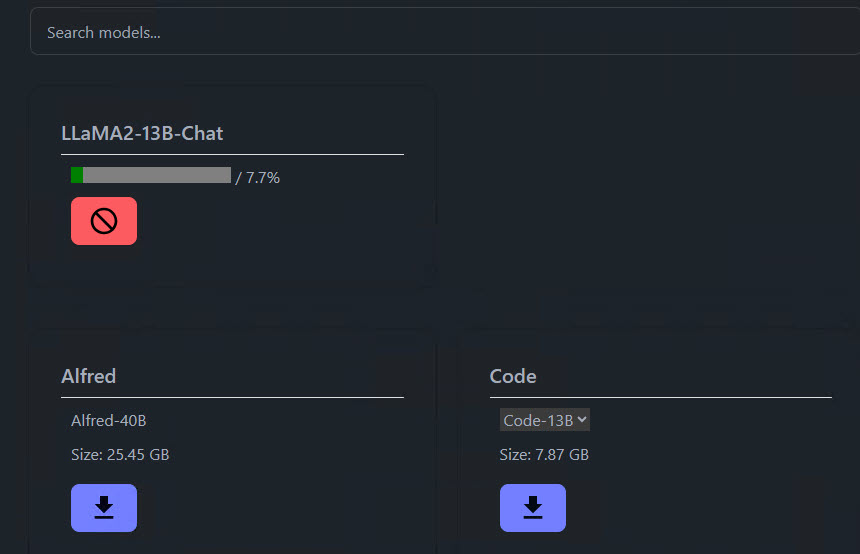The height and width of the screenshot is (554, 860).
Task: Click the green filled progress segment
Action: [x=77, y=175]
